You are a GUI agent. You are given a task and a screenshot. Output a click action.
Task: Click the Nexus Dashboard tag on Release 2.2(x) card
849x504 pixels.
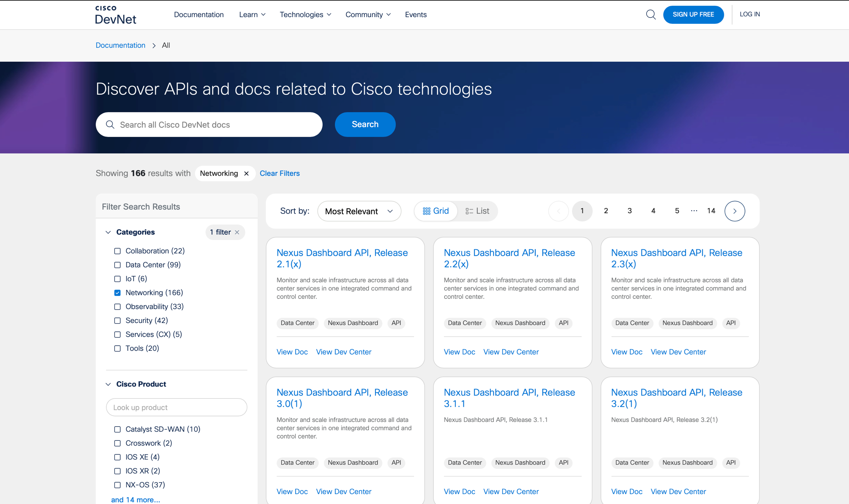click(x=520, y=323)
